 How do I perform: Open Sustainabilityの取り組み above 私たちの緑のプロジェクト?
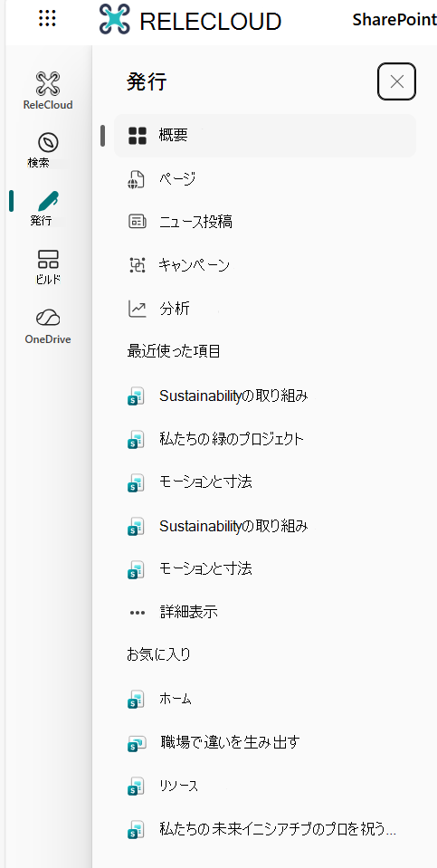[x=265, y=396]
